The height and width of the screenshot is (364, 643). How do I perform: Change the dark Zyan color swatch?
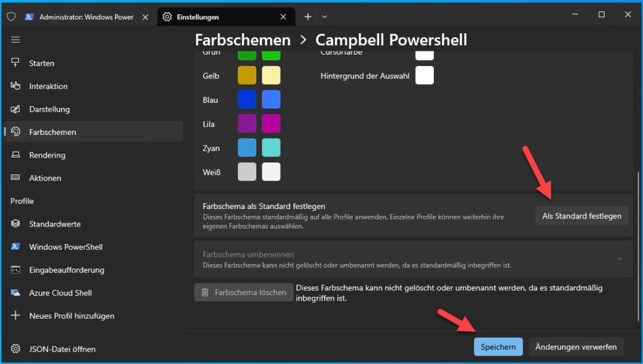247,148
